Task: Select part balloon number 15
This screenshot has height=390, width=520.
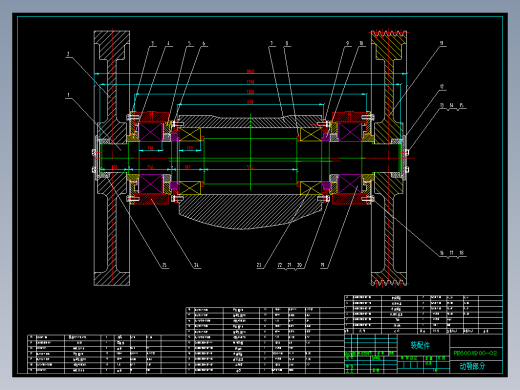Action: click(x=462, y=105)
